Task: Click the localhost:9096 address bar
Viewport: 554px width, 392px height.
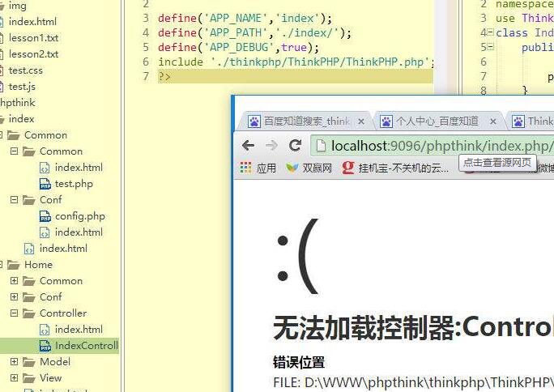Action: [433, 146]
